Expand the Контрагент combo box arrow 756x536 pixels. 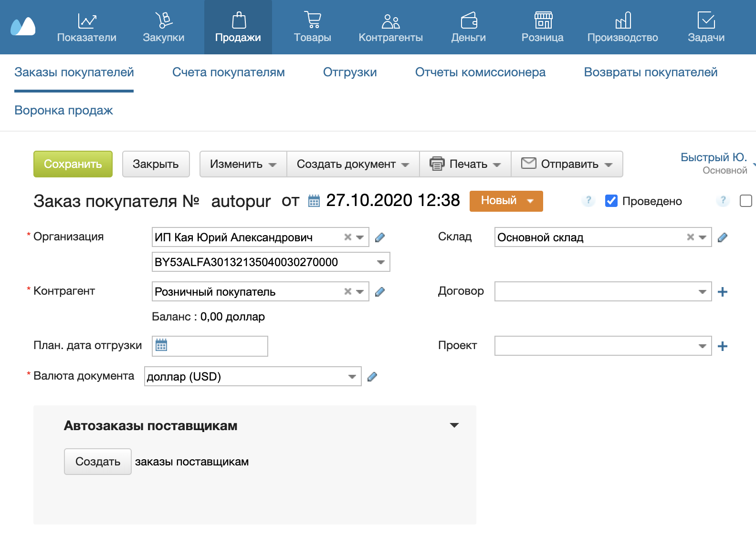(360, 291)
